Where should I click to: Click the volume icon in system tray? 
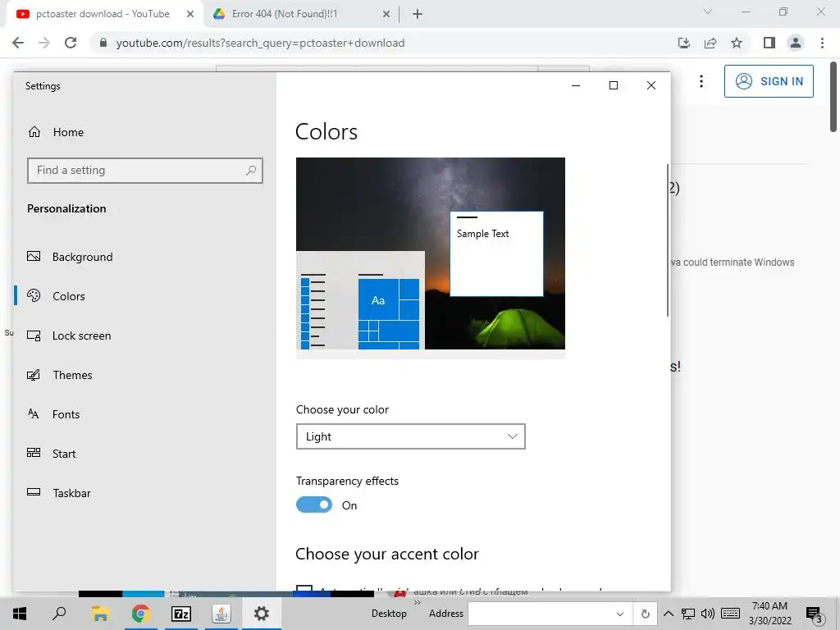(x=708, y=614)
